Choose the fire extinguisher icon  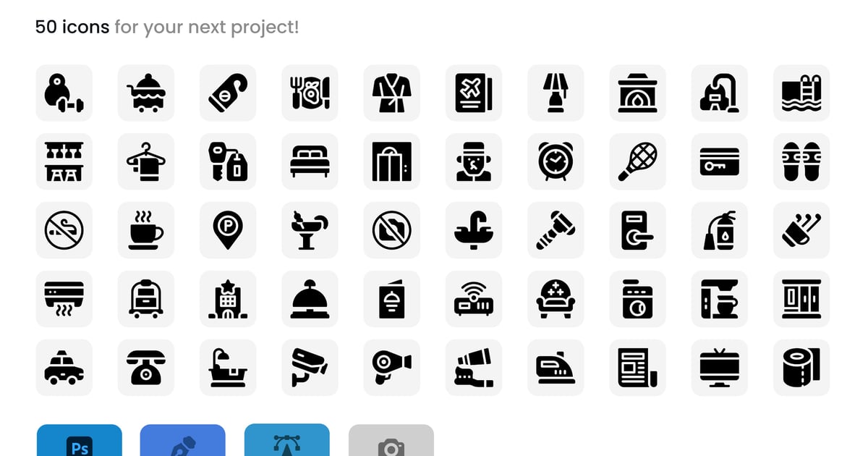(x=719, y=230)
